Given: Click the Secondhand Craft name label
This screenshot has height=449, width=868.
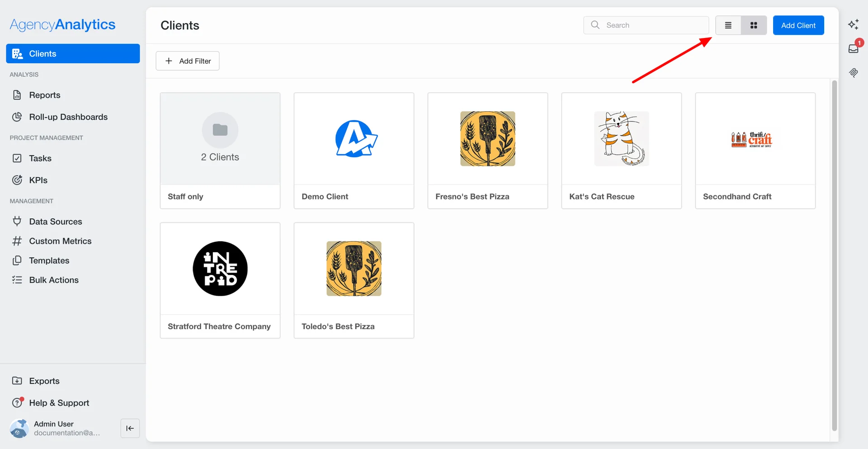Looking at the screenshot, I should pyautogui.click(x=737, y=197).
